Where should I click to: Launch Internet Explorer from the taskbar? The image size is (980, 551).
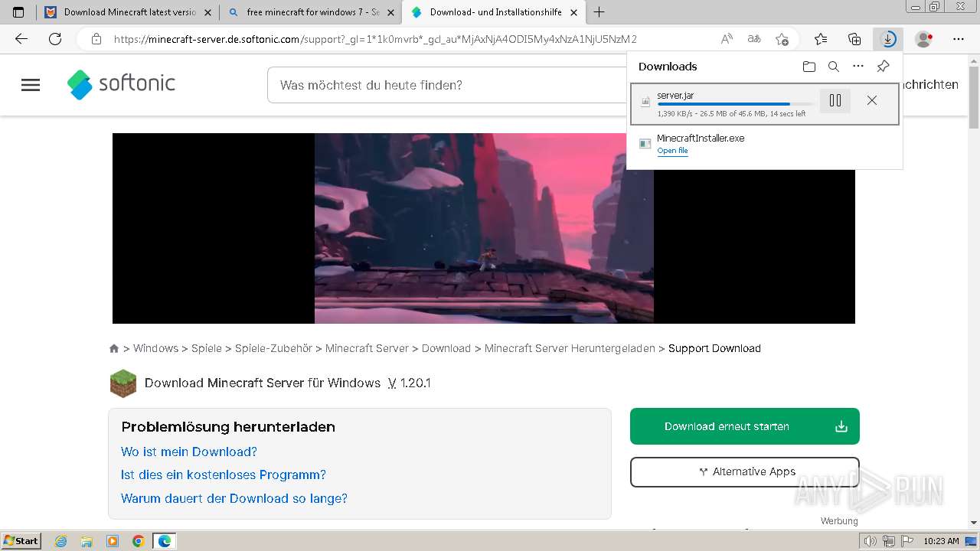61,541
